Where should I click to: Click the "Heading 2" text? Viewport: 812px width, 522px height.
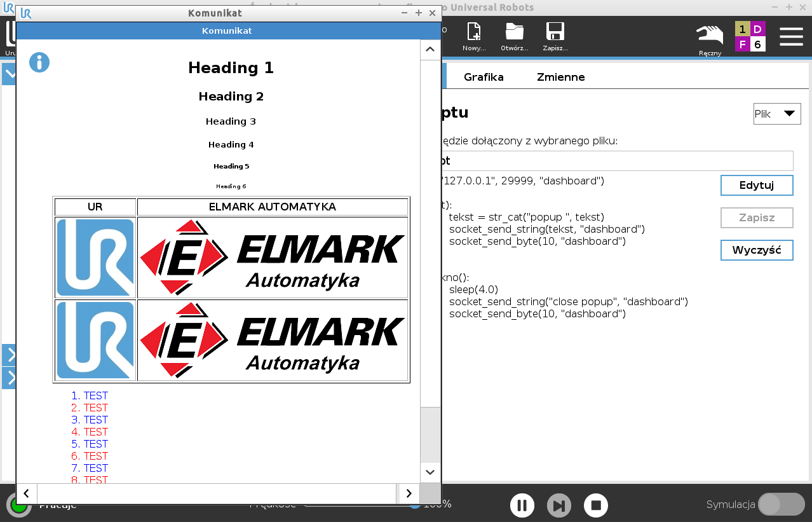[x=231, y=97]
